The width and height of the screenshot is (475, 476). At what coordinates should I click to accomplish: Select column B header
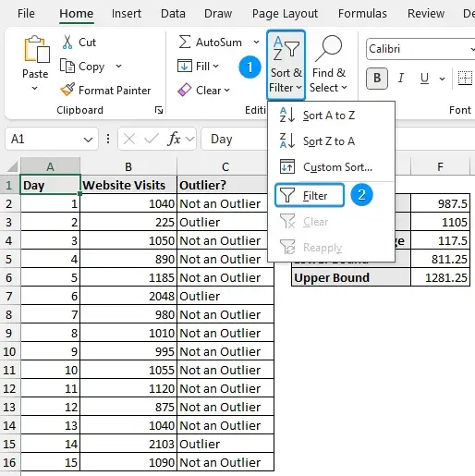(x=128, y=166)
